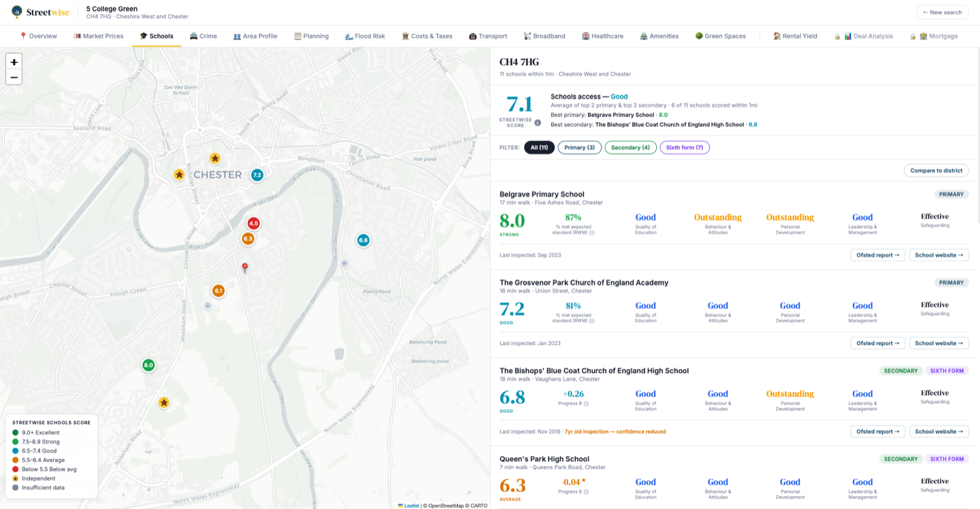Screen dimensions: 980x509
Task: Open the Rental Yield tab
Action: pos(795,36)
